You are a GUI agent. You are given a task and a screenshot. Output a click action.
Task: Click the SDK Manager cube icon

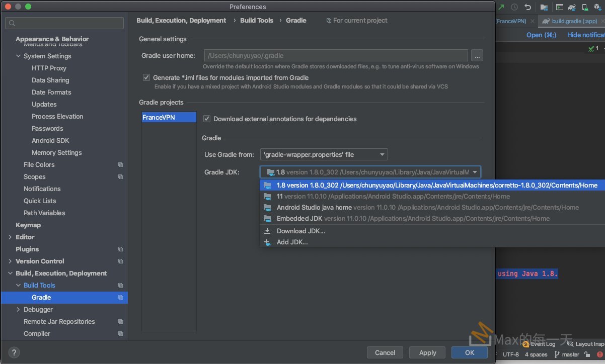(598, 7)
